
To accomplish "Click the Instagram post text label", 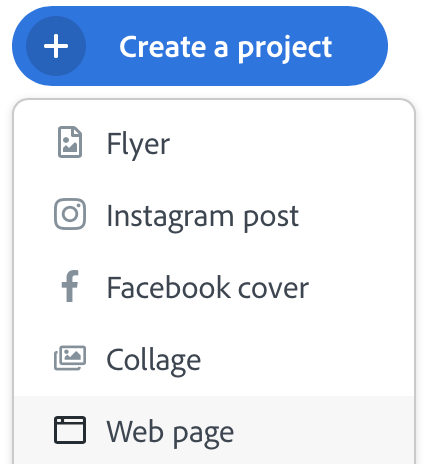I will point(203,217).
